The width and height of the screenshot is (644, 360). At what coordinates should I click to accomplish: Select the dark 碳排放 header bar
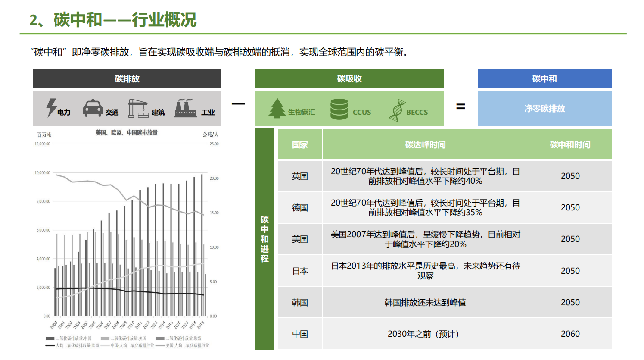pyautogui.click(x=127, y=79)
